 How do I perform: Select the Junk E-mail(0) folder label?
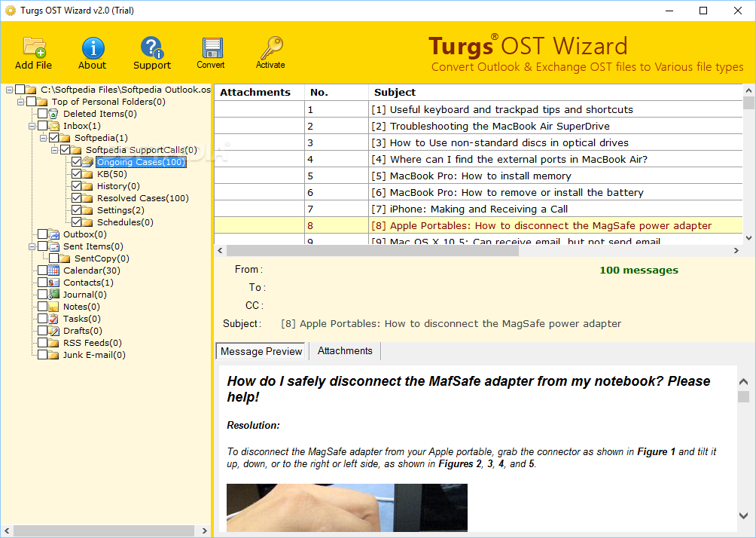pyautogui.click(x=94, y=355)
